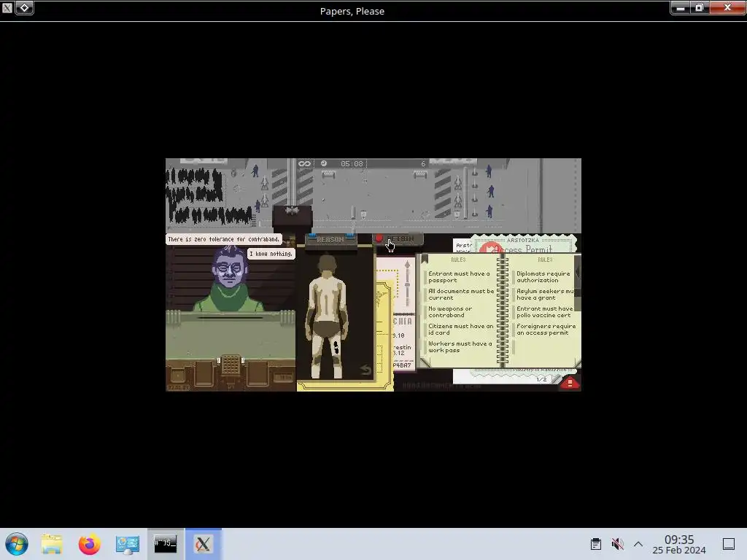
Task: Click 'There is zero tolerance for contraband.' bubble
Action: click(x=223, y=239)
